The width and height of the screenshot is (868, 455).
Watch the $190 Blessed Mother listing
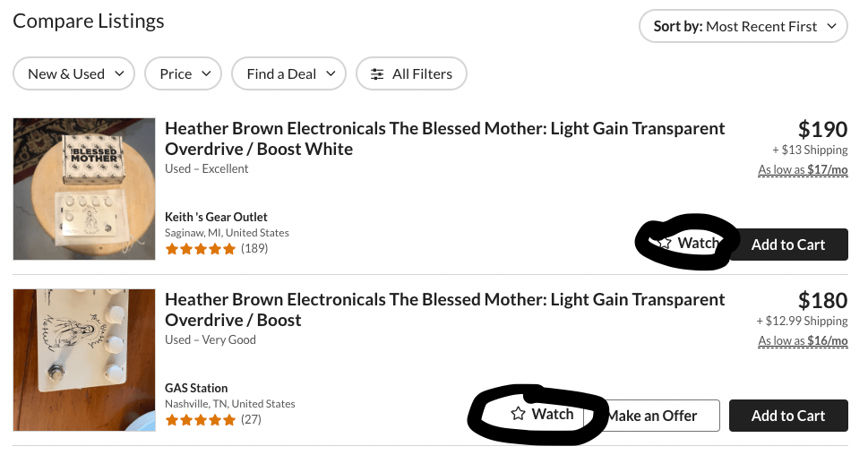click(688, 244)
